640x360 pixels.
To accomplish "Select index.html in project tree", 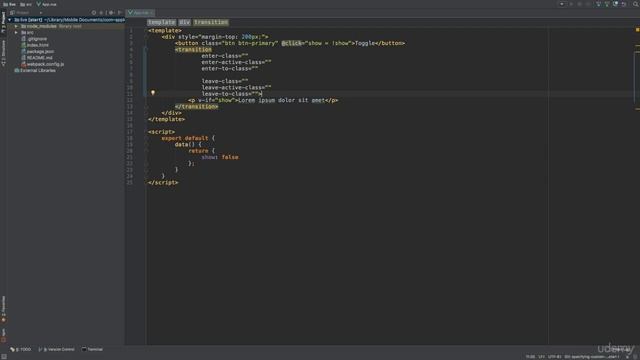I will point(35,45).
